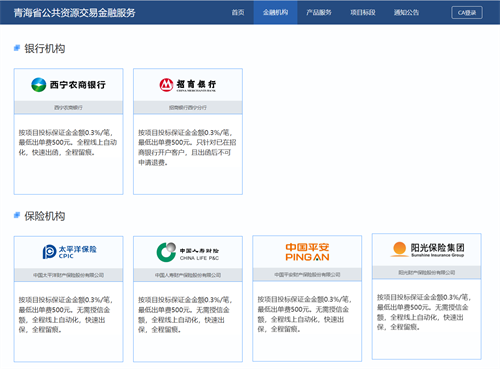Image resolution: width=500 pixels, height=369 pixels.
Task: Go to the 产品服务 tab
Action: [319, 13]
